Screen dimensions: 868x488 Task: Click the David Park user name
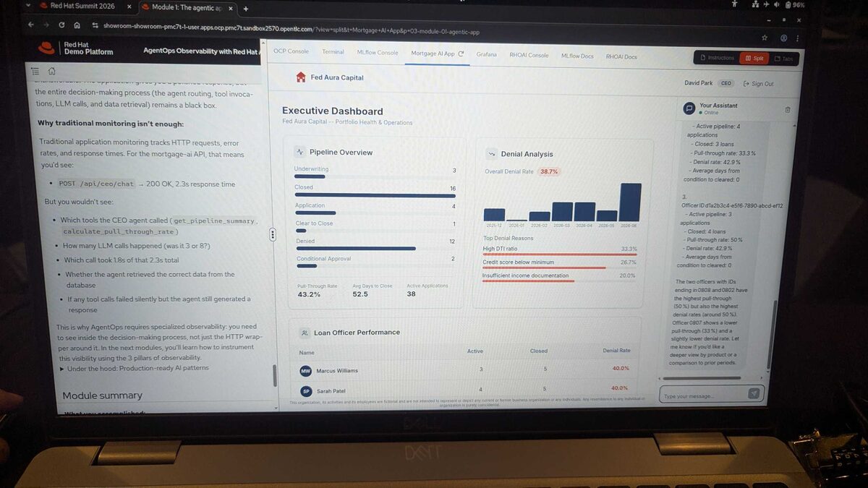pyautogui.click(x=699, y=83)
